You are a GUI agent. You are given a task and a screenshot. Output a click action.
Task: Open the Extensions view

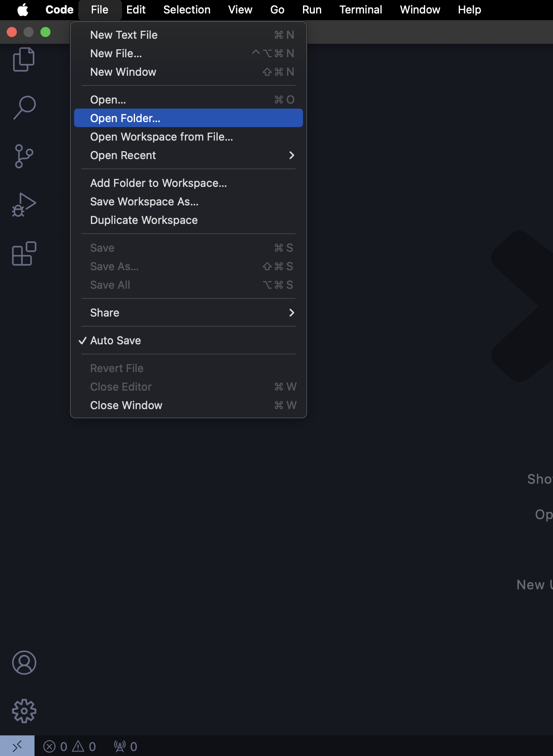click(24, 253)
